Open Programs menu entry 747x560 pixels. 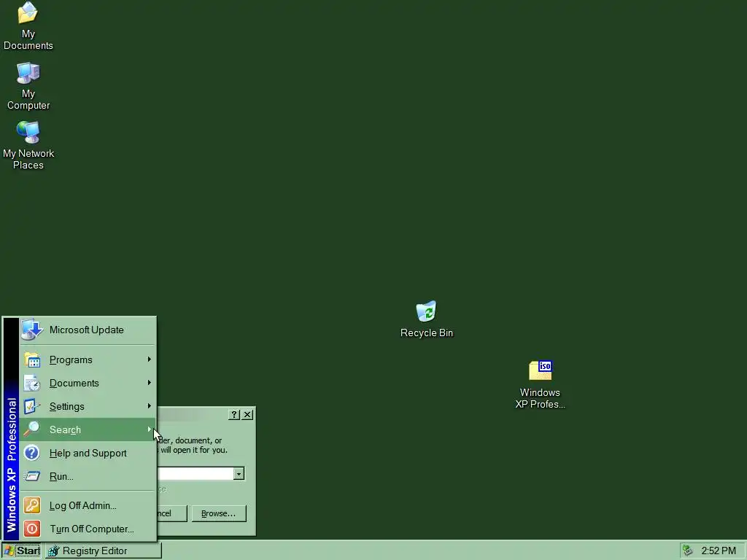click(x=88, y=359)
